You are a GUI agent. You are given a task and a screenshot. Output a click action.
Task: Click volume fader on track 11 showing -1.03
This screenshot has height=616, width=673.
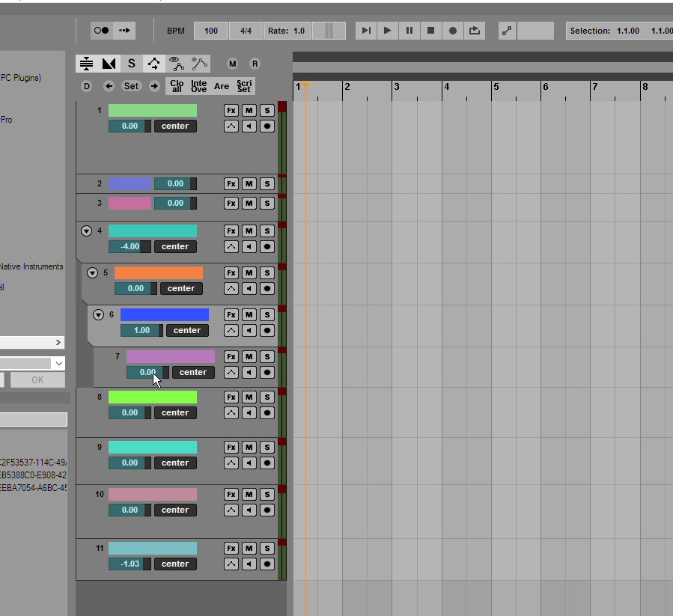130,564
